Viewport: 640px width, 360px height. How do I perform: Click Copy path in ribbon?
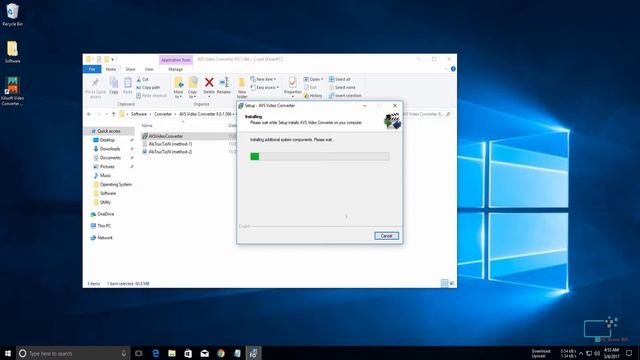[x=148, y=87]
